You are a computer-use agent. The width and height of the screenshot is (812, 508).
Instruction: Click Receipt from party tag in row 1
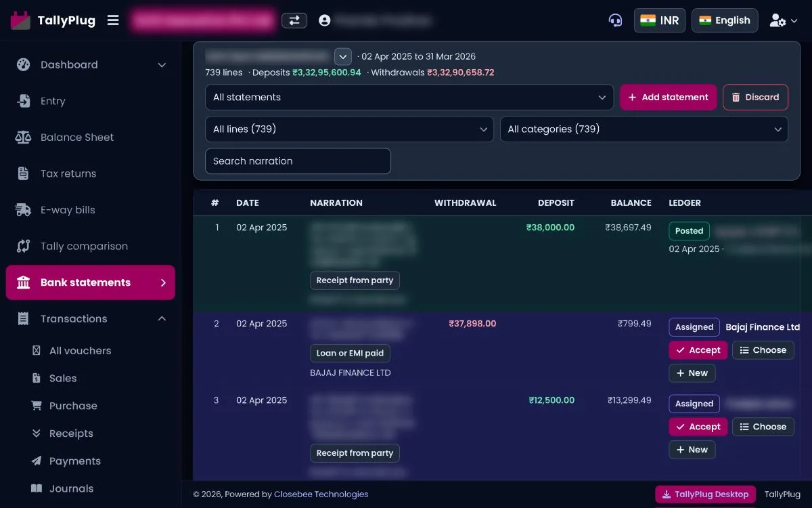coord(355,280)
